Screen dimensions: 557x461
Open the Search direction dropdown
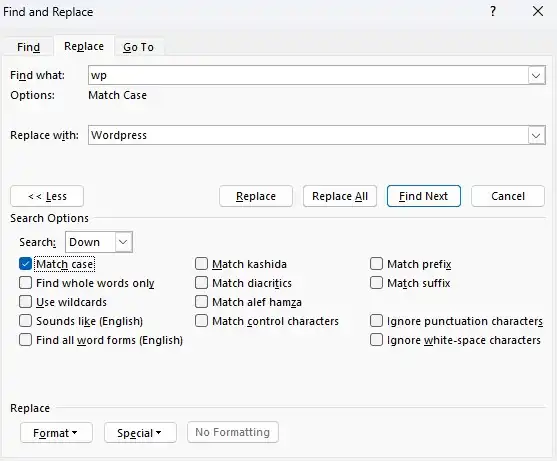tap(123, 242)
